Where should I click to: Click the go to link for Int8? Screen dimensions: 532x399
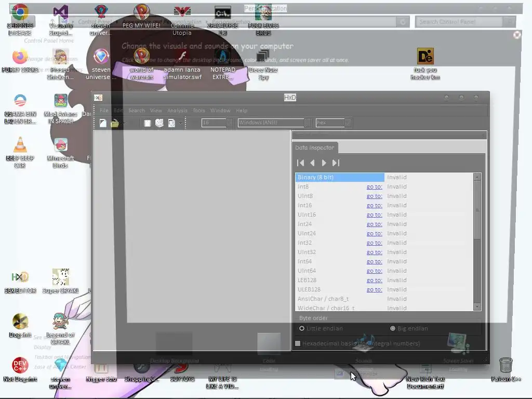(x=374, y=187)
